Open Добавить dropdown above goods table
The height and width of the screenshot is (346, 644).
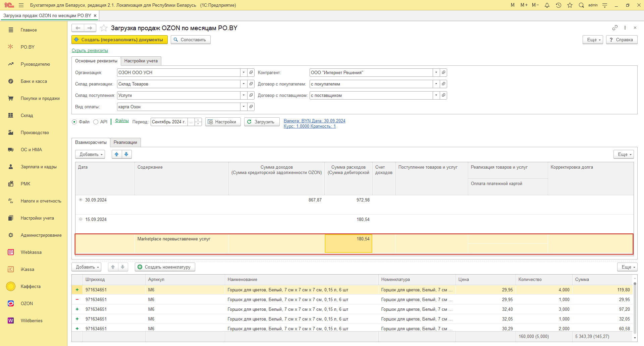86,267
